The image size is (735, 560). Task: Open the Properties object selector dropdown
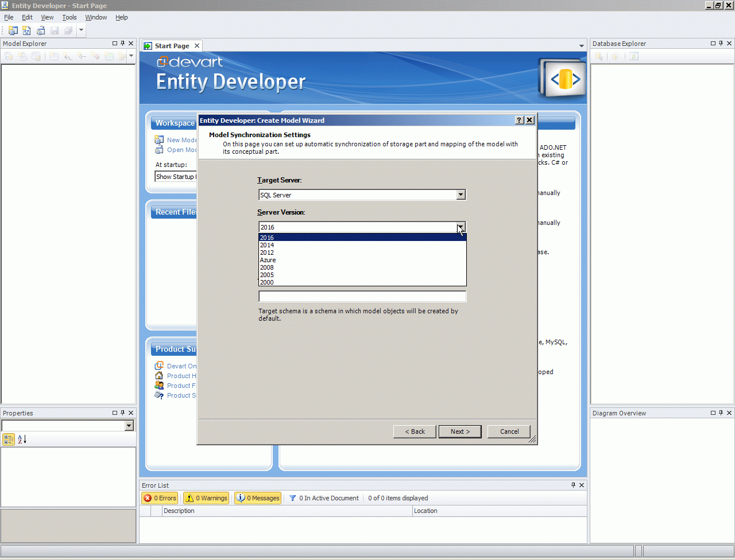click(129, 426)
